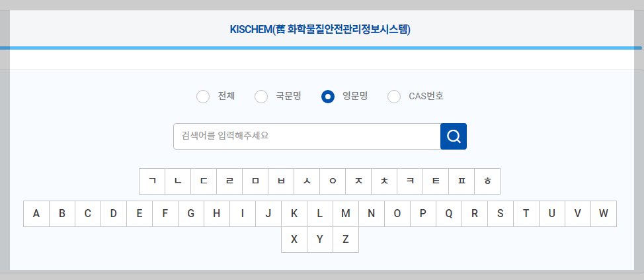Choose letter H index button
This screenshot has height=280, width=644.
[217, 214]
